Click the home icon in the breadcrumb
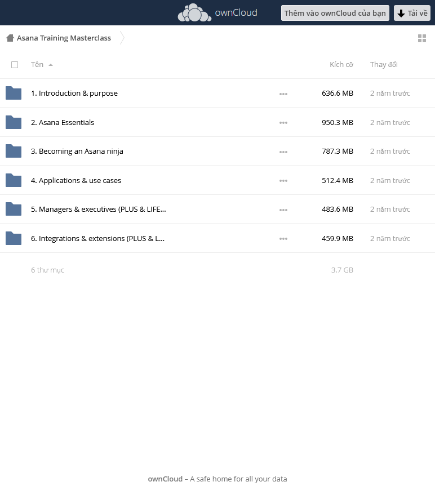The height and width of the screenshot is (504, 435). coord(10,38)
